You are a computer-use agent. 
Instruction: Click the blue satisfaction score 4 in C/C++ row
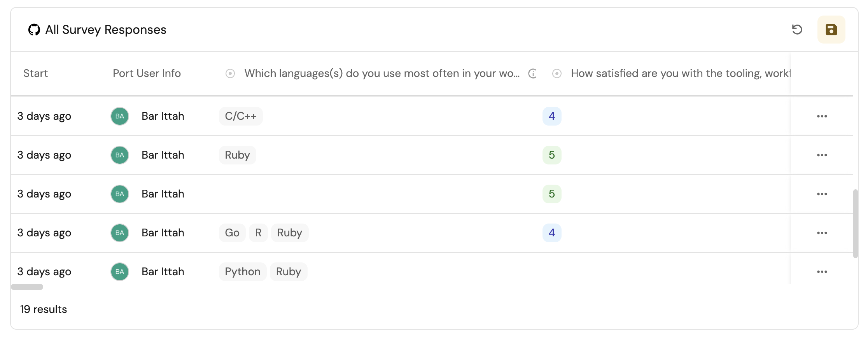(551, 116)
